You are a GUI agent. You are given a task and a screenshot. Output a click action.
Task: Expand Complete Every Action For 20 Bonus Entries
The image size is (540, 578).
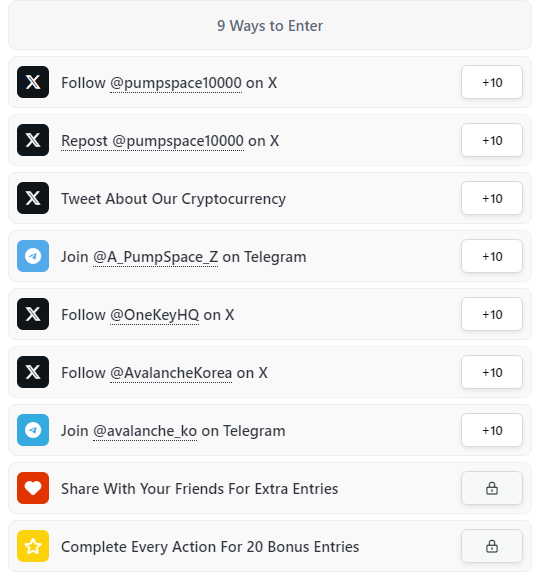click(x=270, y=546)
